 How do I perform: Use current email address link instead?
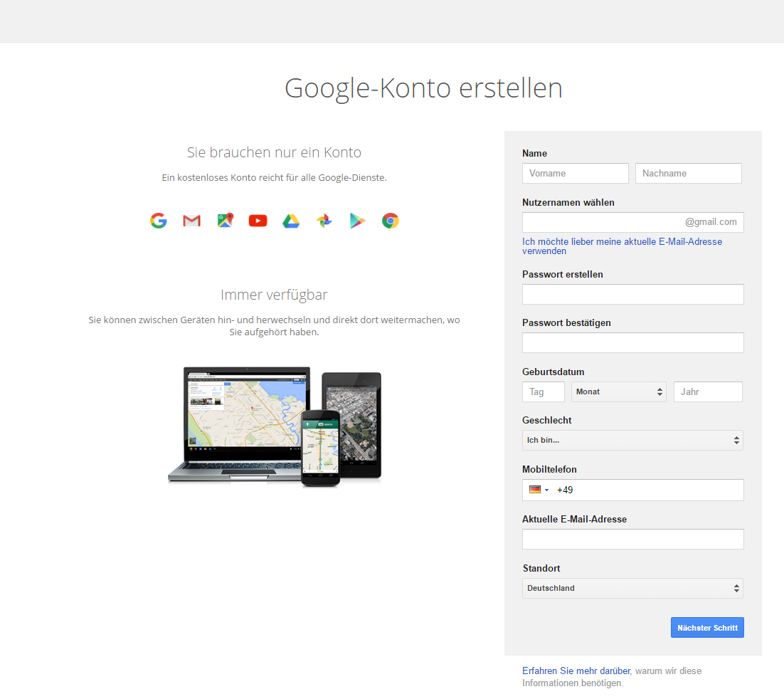click(x=622, y=246)
